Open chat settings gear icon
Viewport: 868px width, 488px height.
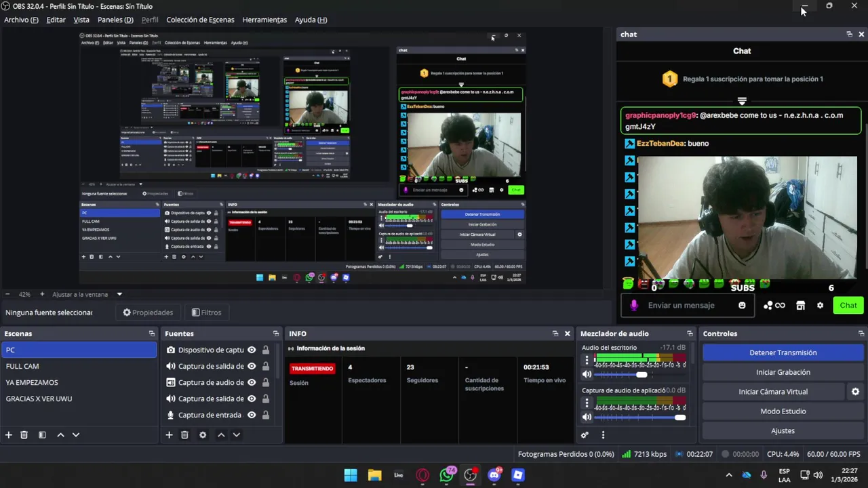(x=820, y=306)
